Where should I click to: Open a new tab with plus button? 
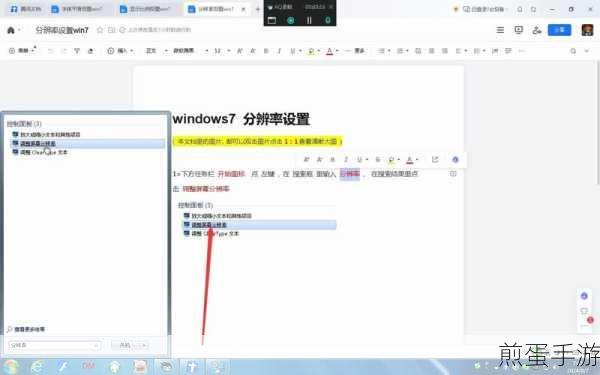258,9
